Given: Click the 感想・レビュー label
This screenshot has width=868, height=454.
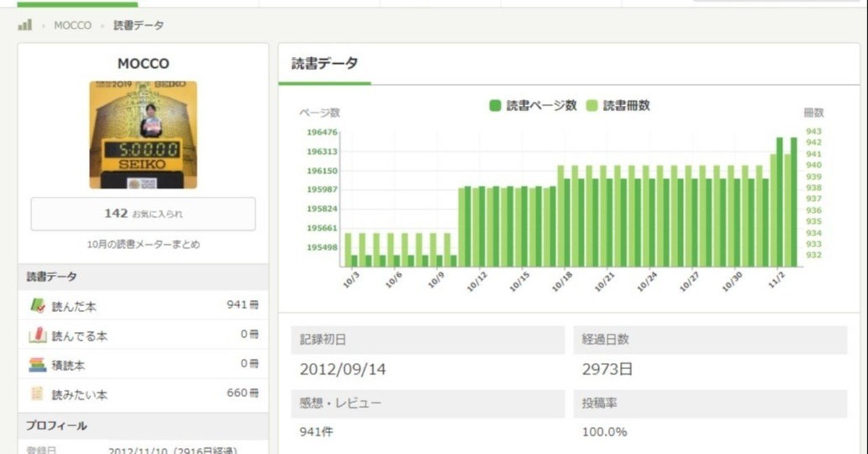Looking at the screenshot, I should (340, 403).
